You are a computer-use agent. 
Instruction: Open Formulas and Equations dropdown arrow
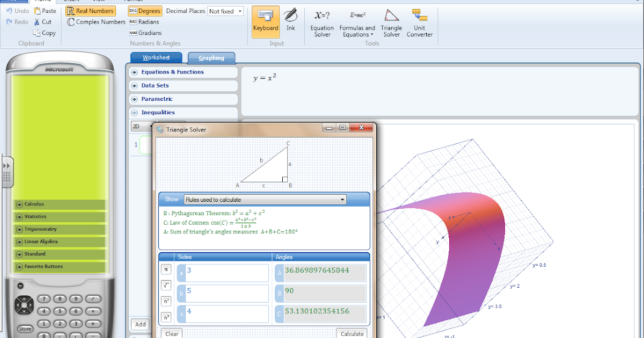[371, 35]
